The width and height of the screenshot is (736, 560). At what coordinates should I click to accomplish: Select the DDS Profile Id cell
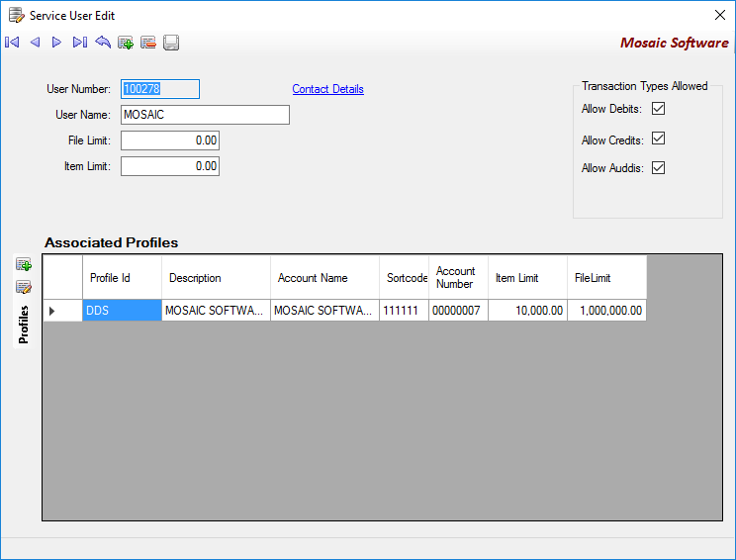coord(122,311)
